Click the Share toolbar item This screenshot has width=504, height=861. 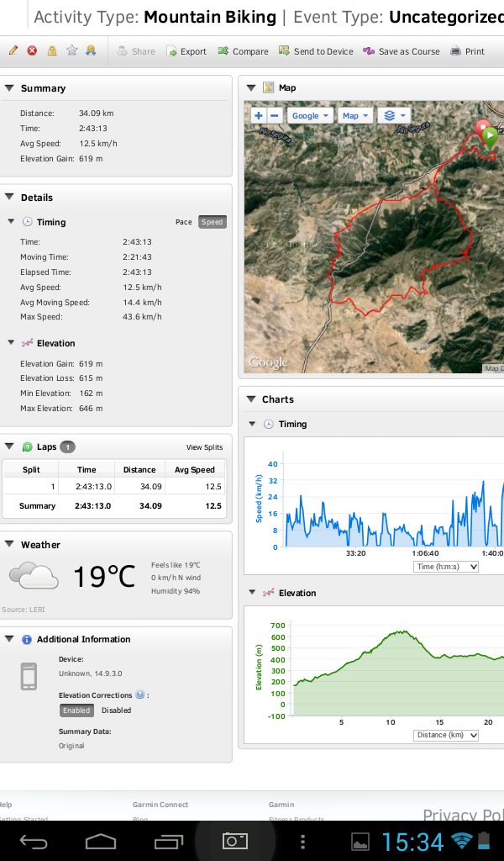pyautogui.click(x=136, y=51)
